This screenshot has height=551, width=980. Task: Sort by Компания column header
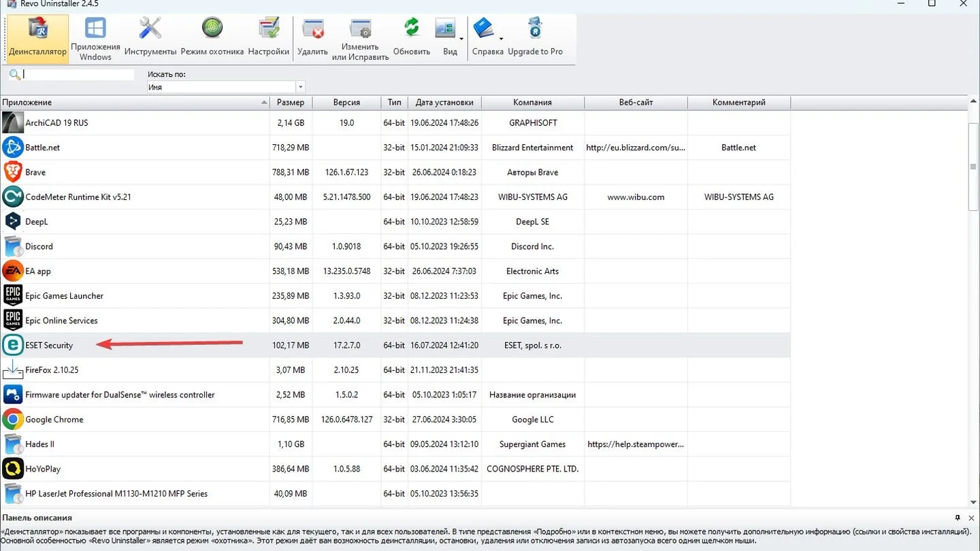point(533,102)
